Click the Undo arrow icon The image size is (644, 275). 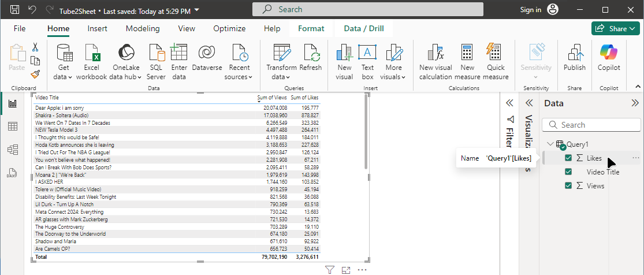click(x=32, y=9)
